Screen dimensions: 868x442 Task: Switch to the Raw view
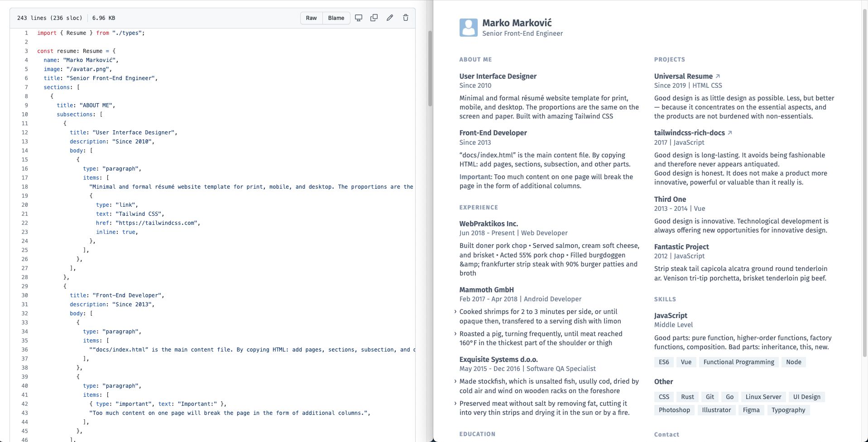tap(311, 18)
